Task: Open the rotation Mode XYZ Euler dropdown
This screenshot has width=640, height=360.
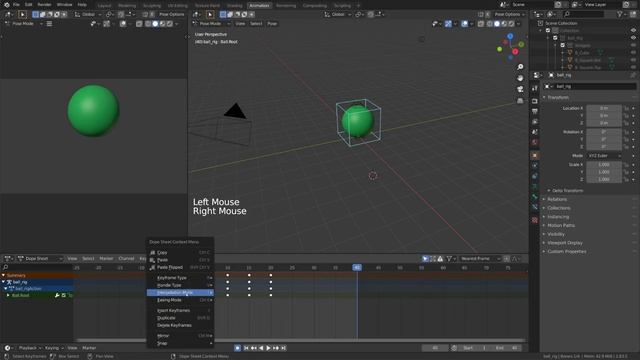Action: point(604,156)
